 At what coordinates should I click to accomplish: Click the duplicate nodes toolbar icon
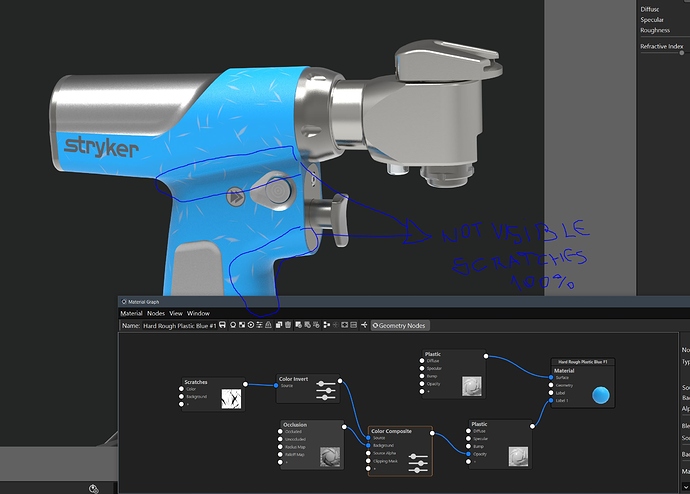point(279,325)
